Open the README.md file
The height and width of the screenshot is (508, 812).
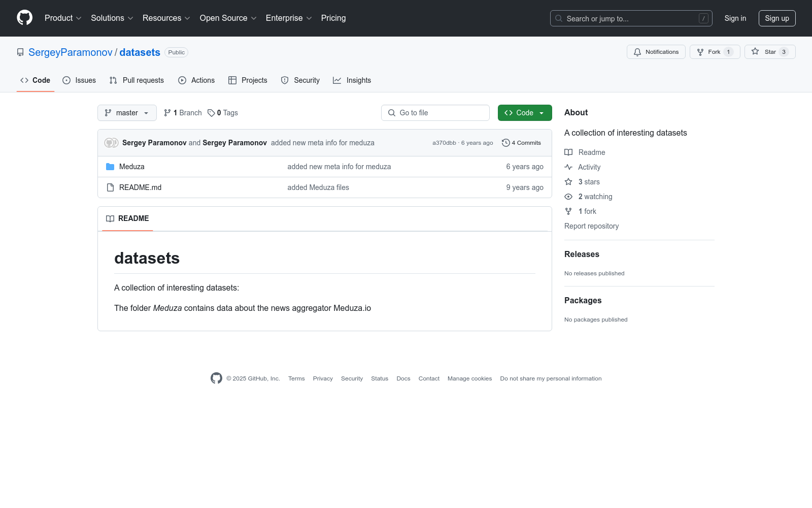(141, 187)
